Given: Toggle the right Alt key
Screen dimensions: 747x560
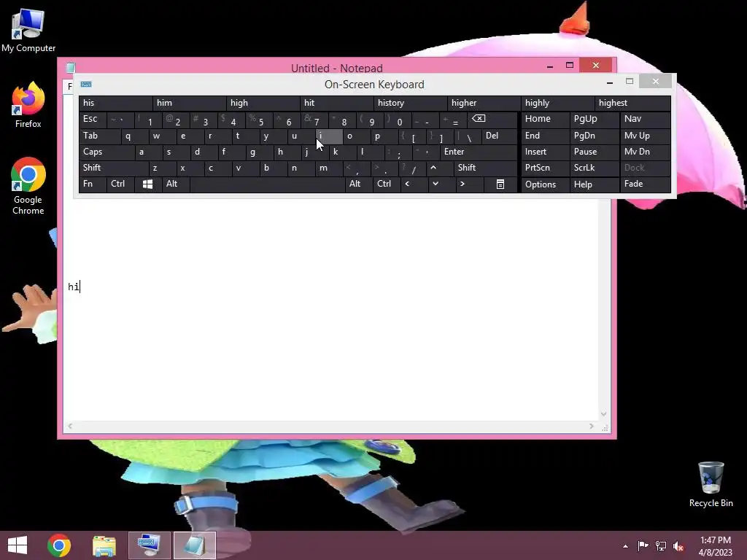Looking at the screenshot, I should coord(358,184).
